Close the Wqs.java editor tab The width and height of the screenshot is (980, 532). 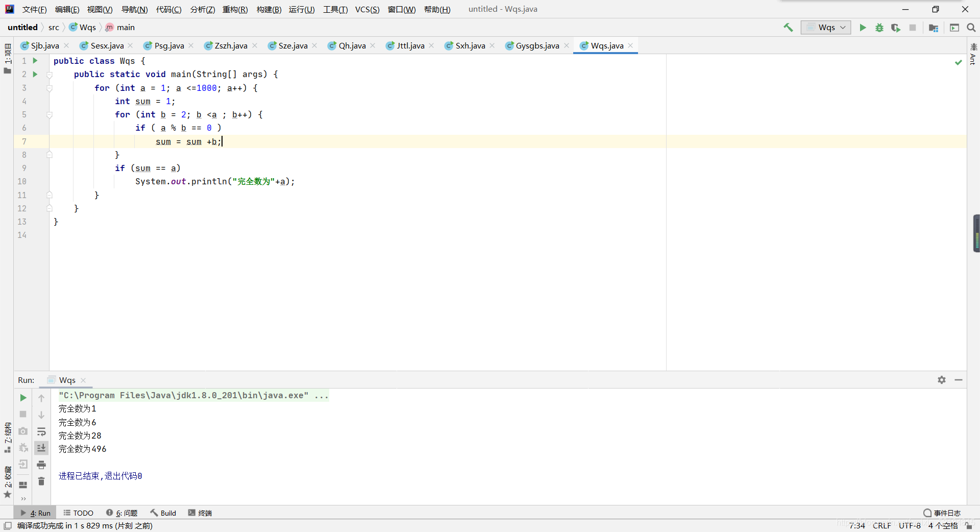point(630,45)
